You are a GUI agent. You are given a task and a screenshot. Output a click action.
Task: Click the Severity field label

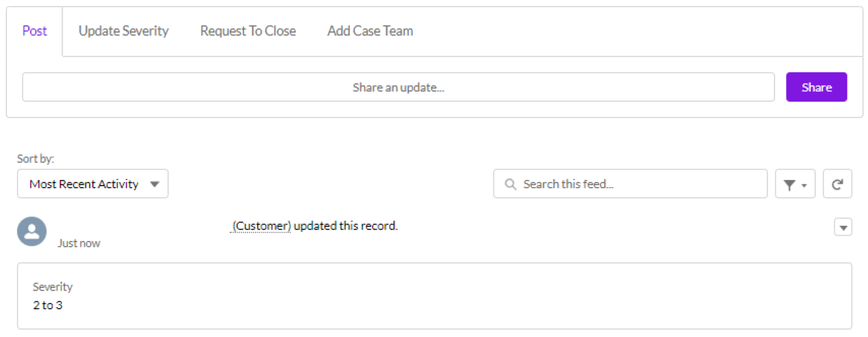[x=53, y=287]
